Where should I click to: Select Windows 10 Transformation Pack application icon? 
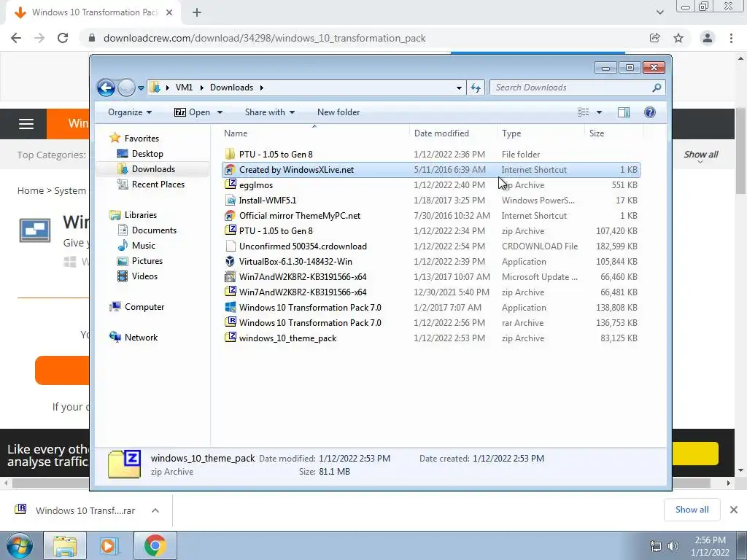point(230,307)
